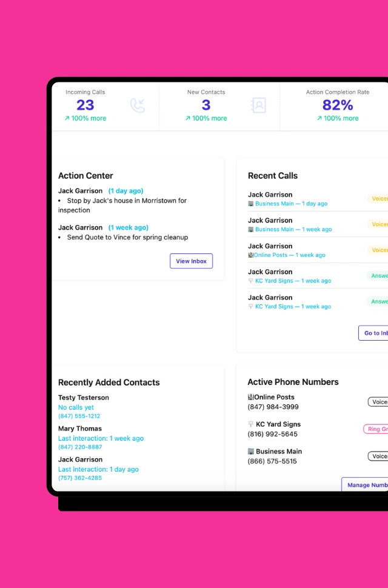Screen dimensions: 388x588
Task: Click the incoming calls phone icon
Action: (138, 105)
